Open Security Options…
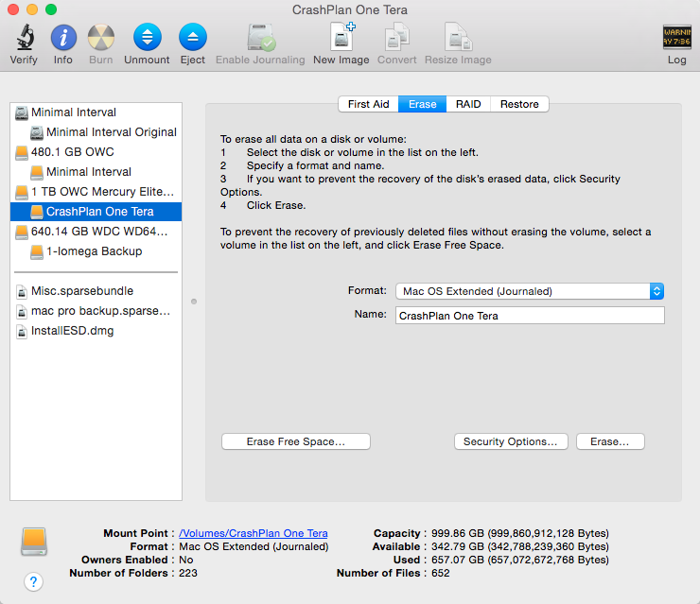The height and width of the screenshot is (604, 700). 511,441
